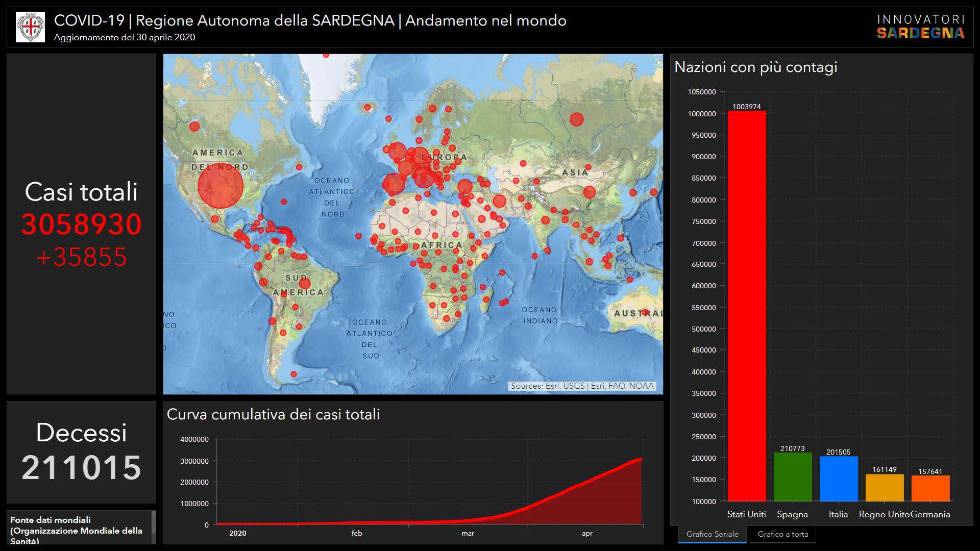This screenshot has height=551, width=980.
Task: Click the cumulative curve endpoint in April
Action: tap(641, 460)
